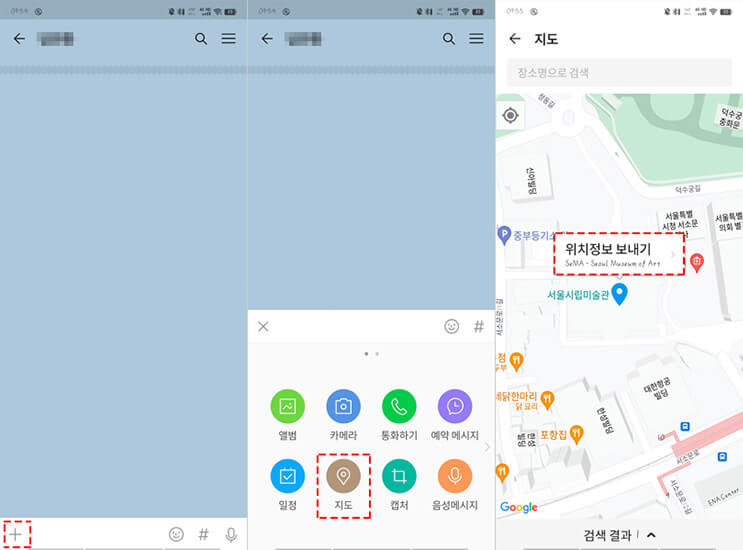Screen dimensions: 743x550
Task: Go back from the left chat screen
Action: click(x=19, y=39)
